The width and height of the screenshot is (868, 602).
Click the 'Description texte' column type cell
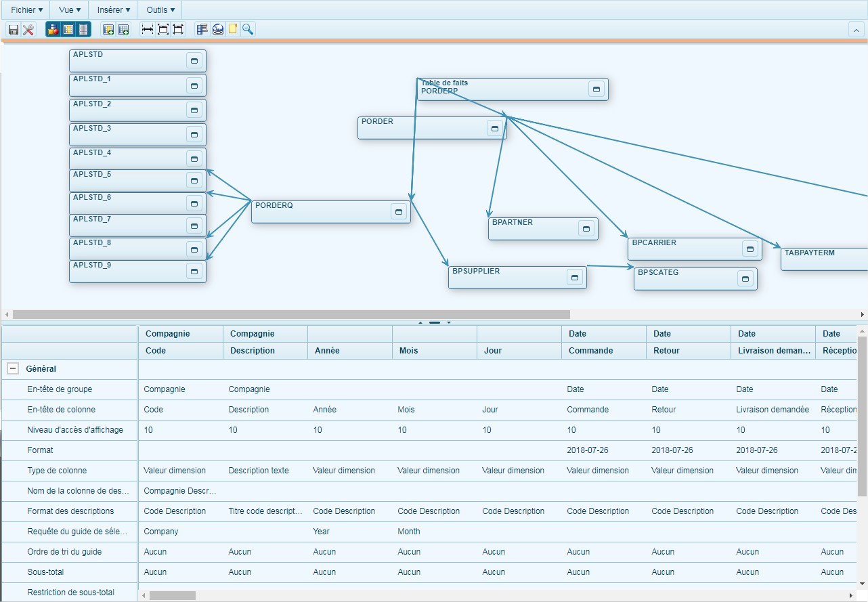(x=265, y=471)
